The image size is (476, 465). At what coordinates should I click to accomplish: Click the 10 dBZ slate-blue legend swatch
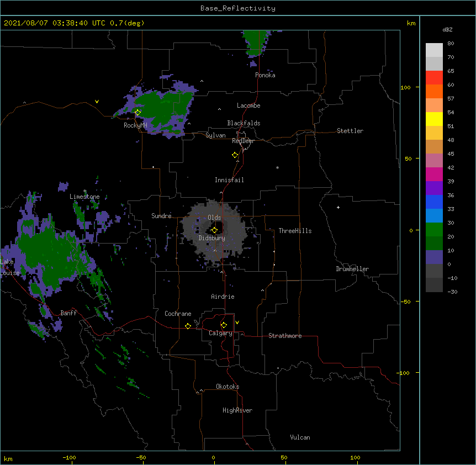point(434,257)
